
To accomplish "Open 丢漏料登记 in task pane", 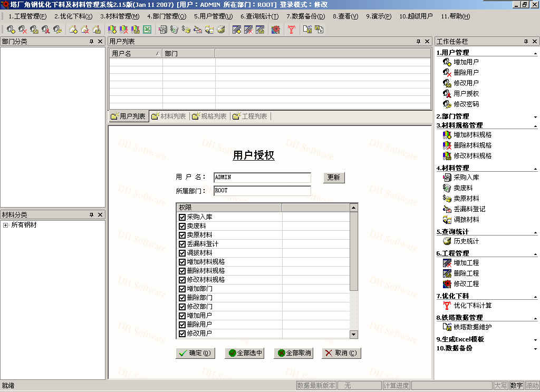I will [469, 209].
